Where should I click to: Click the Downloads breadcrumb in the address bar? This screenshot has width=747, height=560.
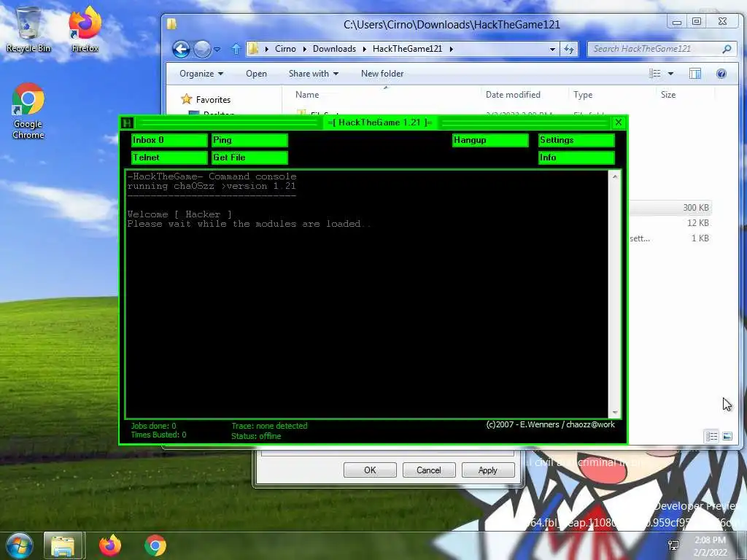334,49
